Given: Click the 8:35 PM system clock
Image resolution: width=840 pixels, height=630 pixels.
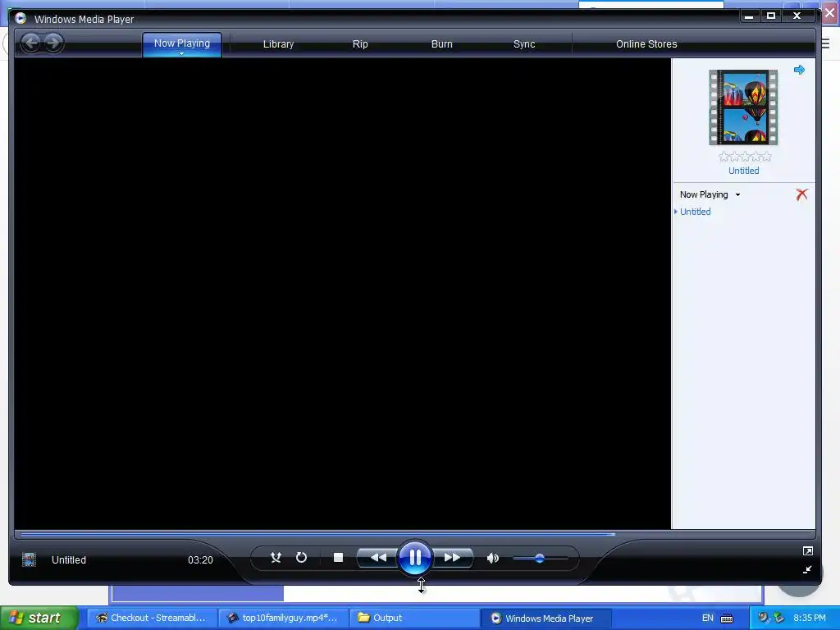Looking at the screenshot, I should click(810, 618).
